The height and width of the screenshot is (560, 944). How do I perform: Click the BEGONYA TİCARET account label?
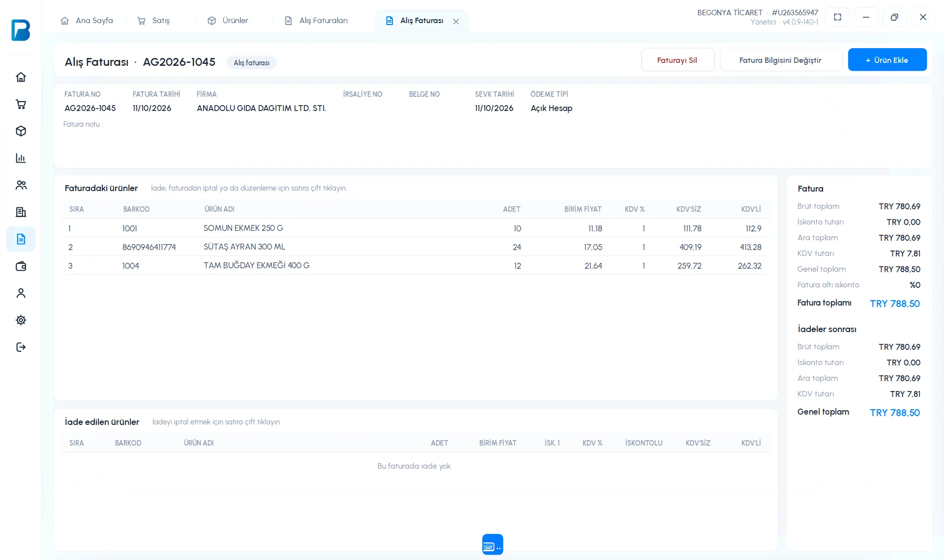click(x=730, y=13)
